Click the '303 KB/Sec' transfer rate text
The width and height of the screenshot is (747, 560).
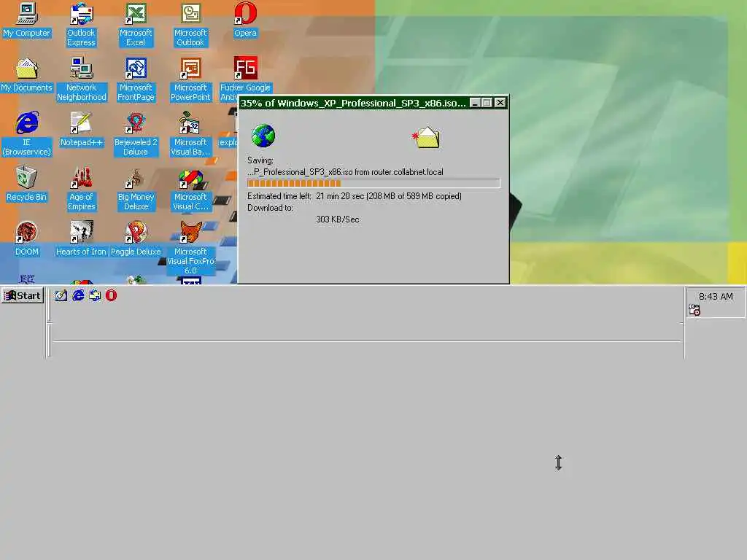[x=338, y=219]
